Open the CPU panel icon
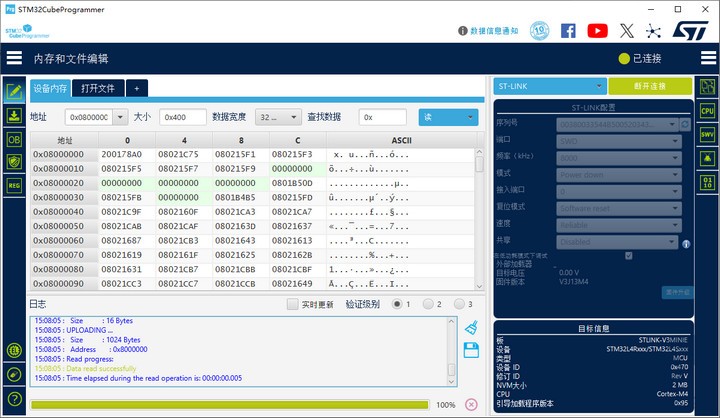 click(707, 111)
